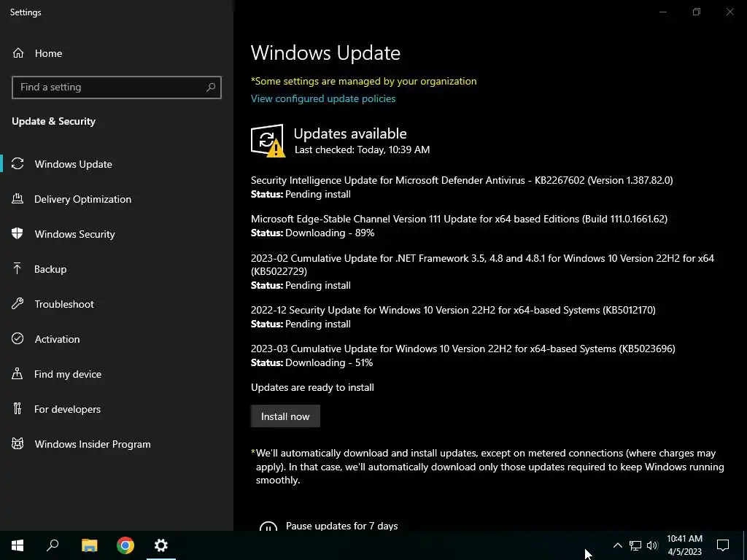
Task: Click Pause updates for 7 days
Action: (341, 526)
